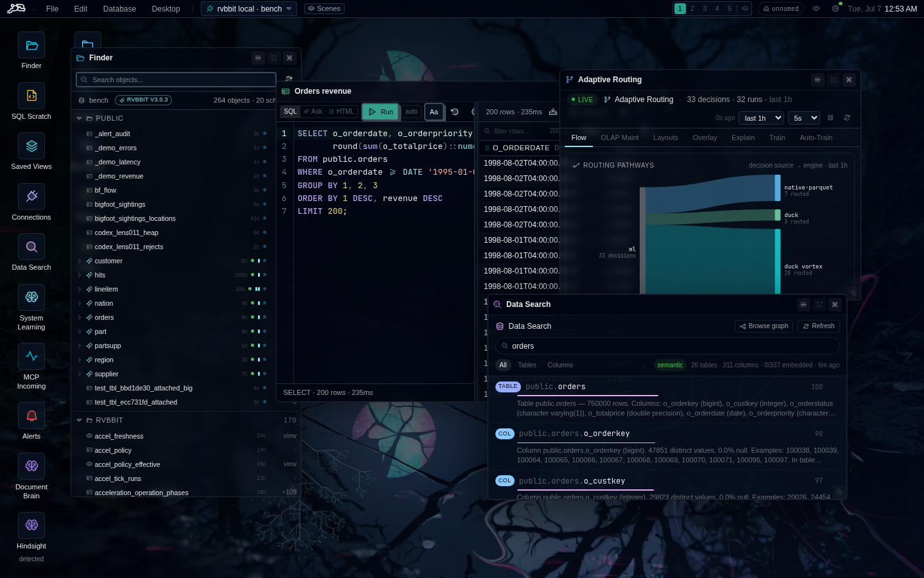Run the Orders revenue query
The image size is (924, 578).
point(381,112)
